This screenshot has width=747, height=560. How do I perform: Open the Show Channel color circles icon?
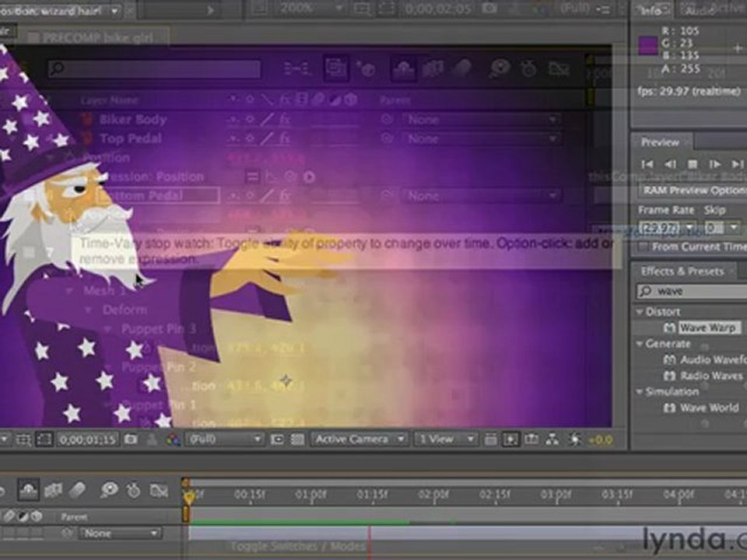point(173,439)
